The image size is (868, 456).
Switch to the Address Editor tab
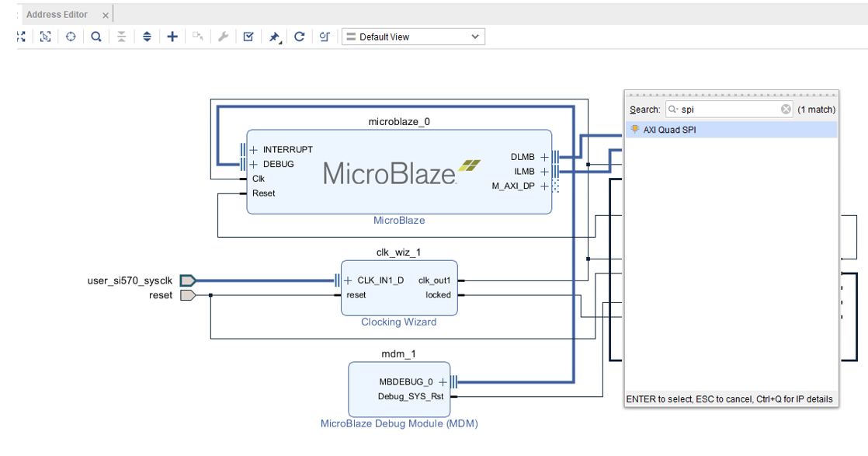pos(57,15)
